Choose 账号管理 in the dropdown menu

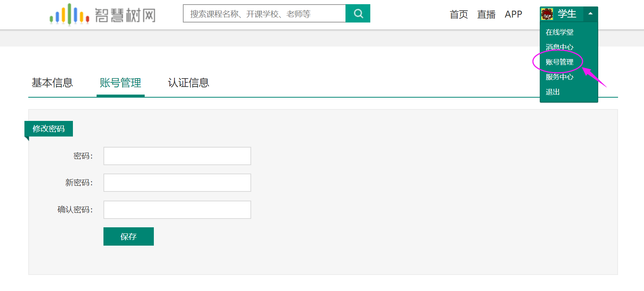[x=559, y=62]
